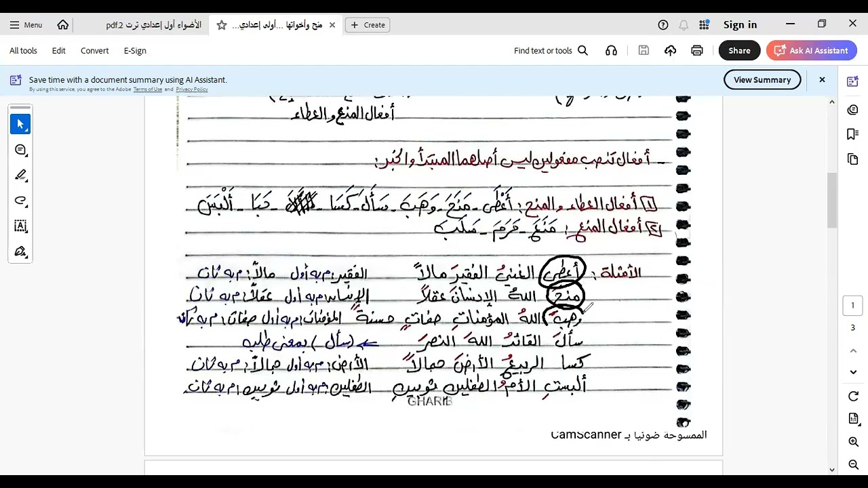Screen dimensions: 868x488
Task: Open the Terms of Use link
Action: click(147, 89)
